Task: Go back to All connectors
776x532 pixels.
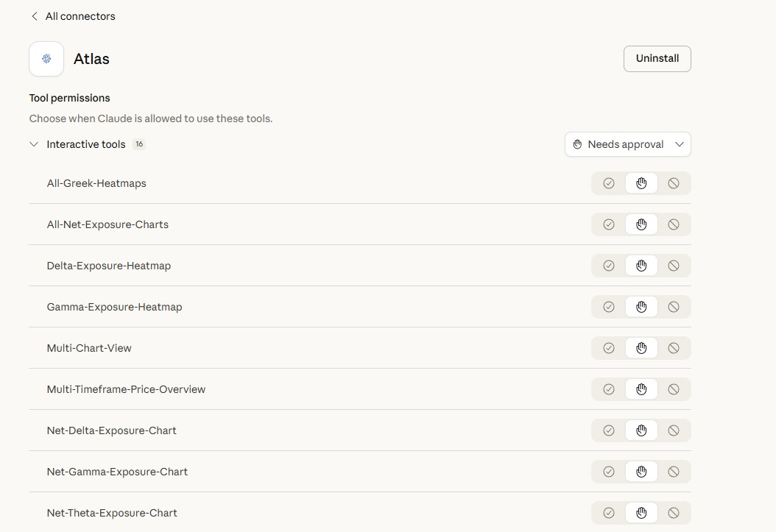Action: pos(72,16)
